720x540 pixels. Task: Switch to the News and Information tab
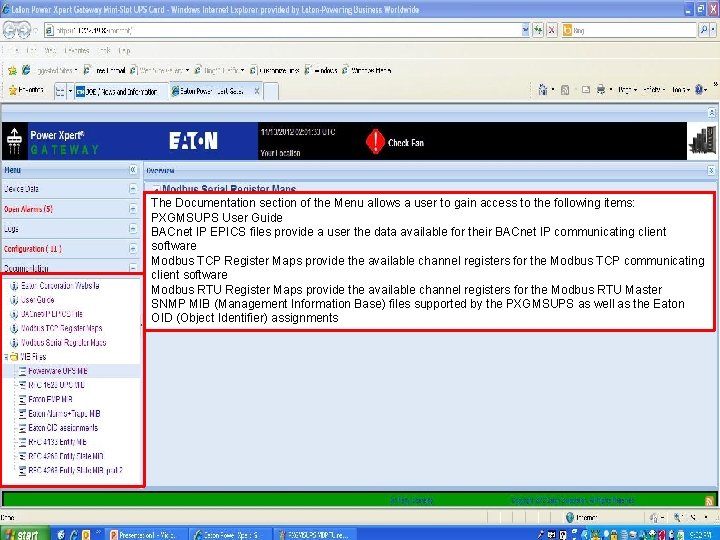click(121, 91)
